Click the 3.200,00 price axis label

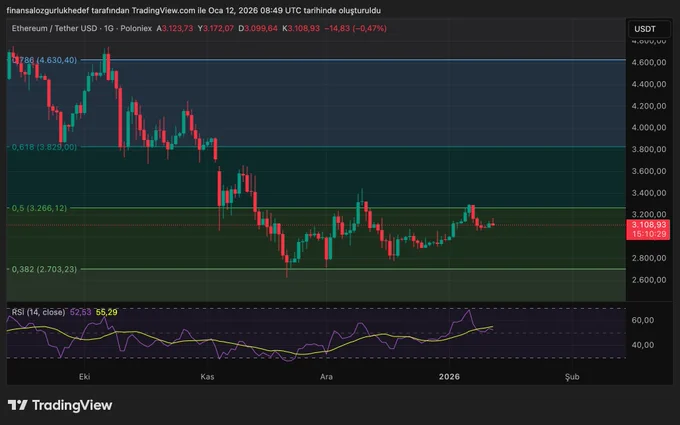point(649,214)
